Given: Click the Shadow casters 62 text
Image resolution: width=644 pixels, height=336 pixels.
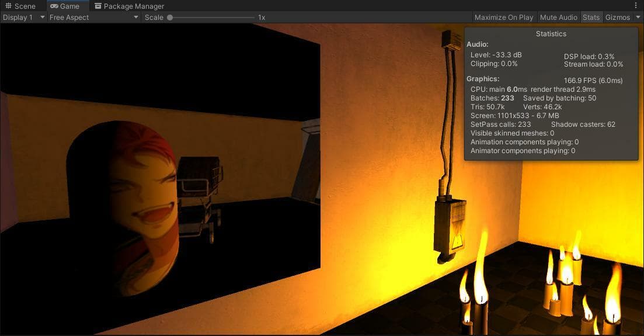Looking at the screenshot, I should 583,124.
